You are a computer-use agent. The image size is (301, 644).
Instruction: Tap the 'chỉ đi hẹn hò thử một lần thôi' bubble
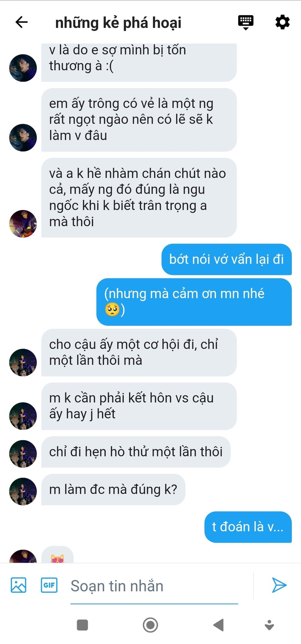pos(136,452)
